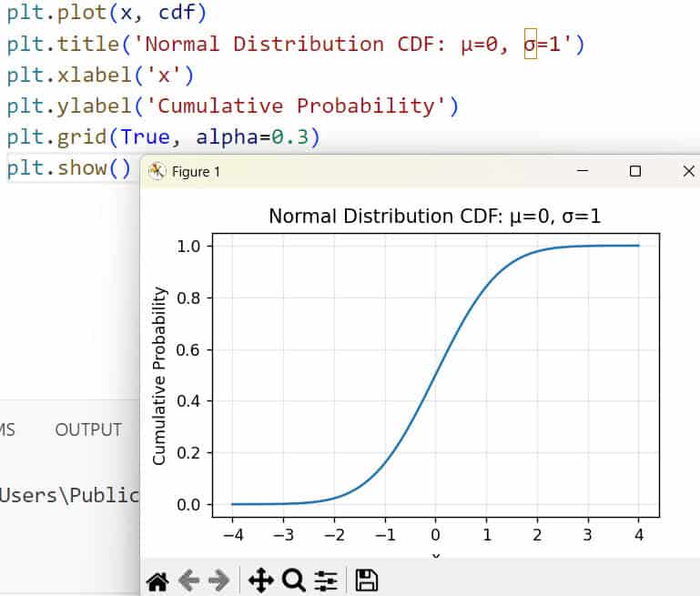Click the highlighted σ character in code
Image resolution: width=700 pixels, height=596 pixels.
pyautogui.click(x=531, y=44)
